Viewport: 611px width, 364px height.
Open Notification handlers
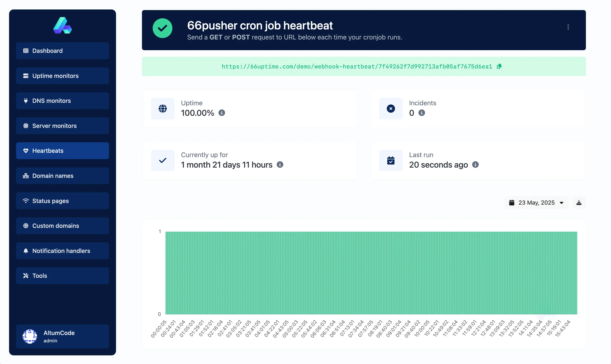61,251
